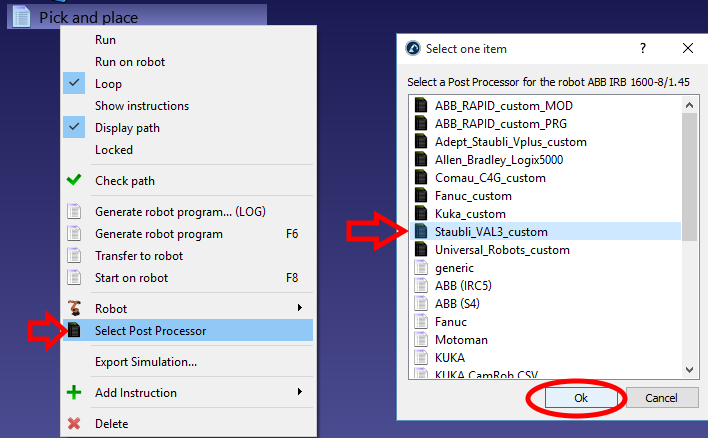
Task: Click the green plus Add Instruction icon
Action: [x=74, y=393]
